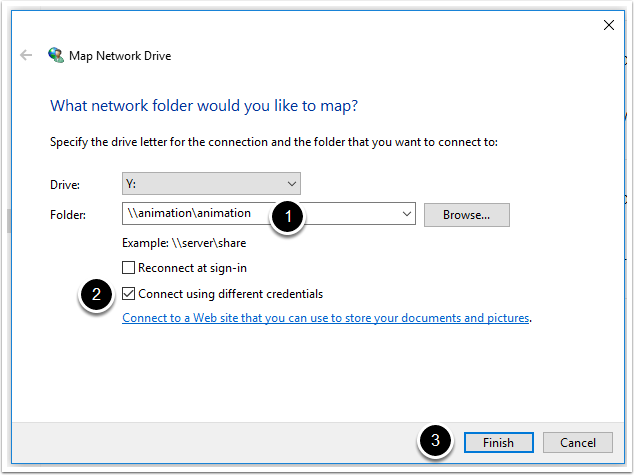
Task: Click the step 2 number badge
Action: coord(95,295)
